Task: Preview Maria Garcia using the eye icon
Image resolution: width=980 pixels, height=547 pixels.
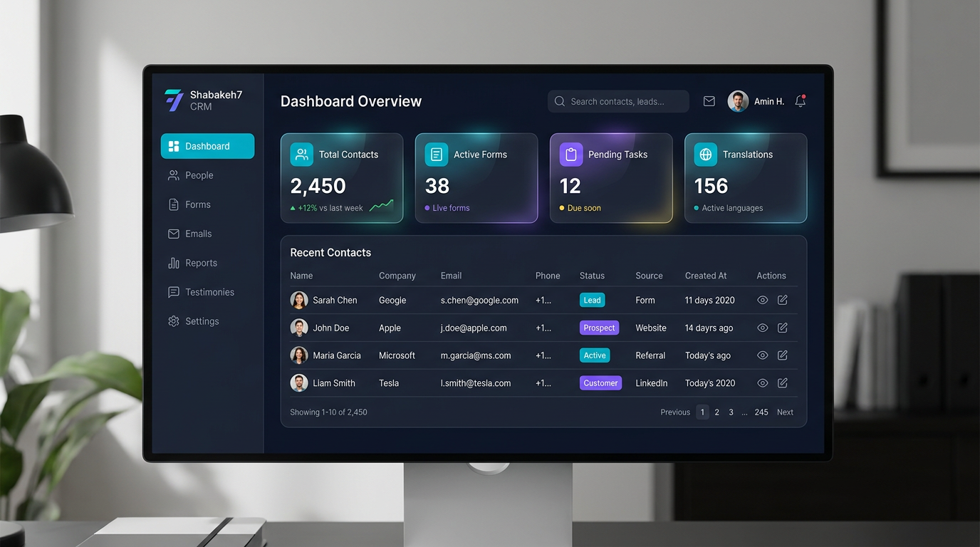Action: (762, 355)
